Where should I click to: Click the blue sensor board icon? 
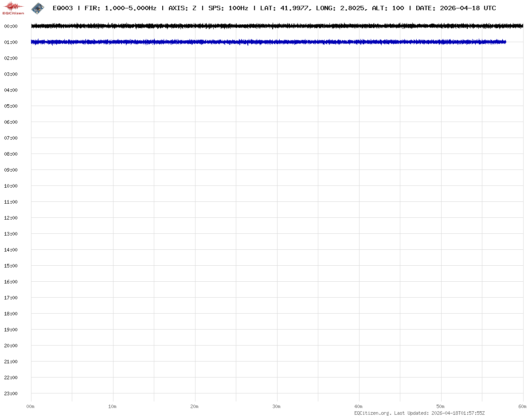38,8
